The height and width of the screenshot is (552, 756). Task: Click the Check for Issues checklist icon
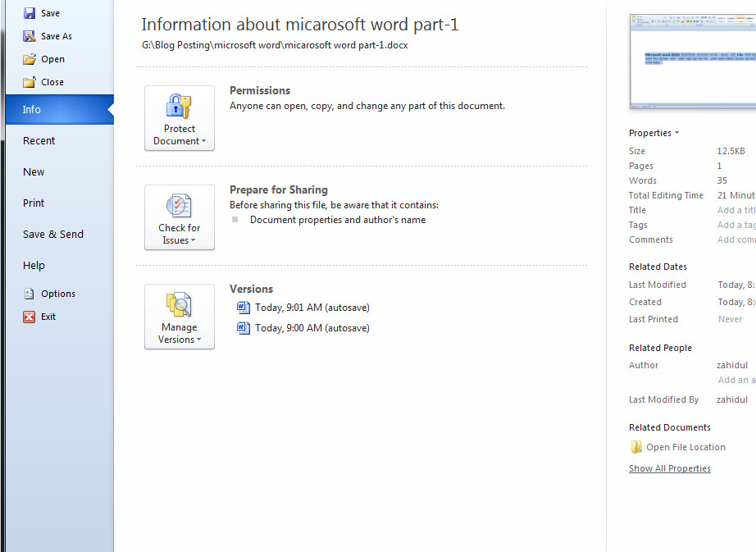tap(179, 206)
